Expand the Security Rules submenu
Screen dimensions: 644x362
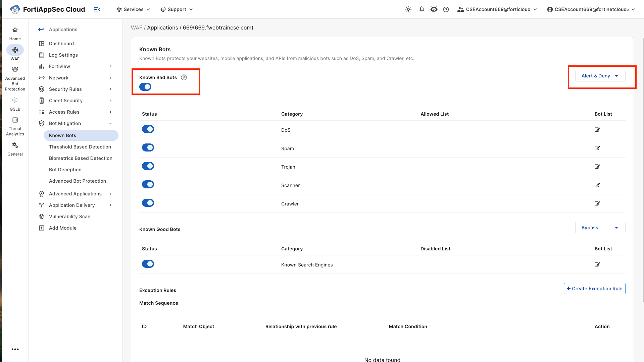[110, 89]
